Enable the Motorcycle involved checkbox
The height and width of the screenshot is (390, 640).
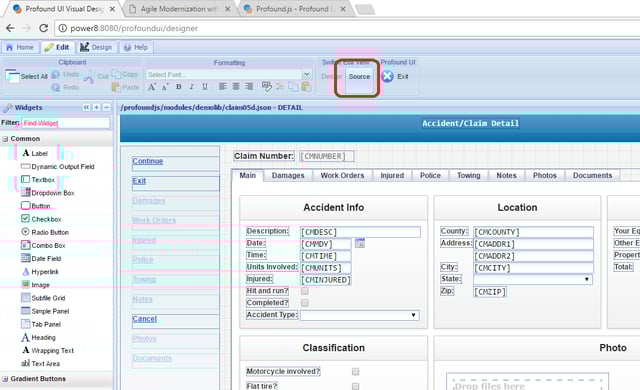356,372
